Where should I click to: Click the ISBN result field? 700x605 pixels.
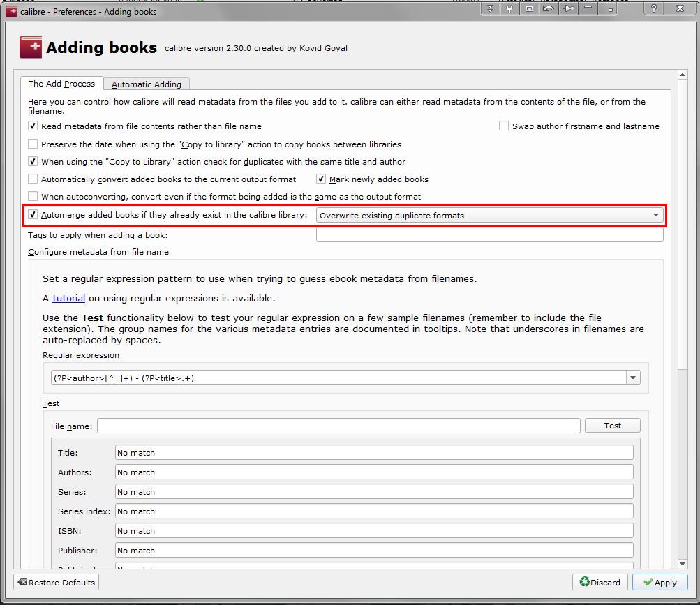click(x=374, y=531)
